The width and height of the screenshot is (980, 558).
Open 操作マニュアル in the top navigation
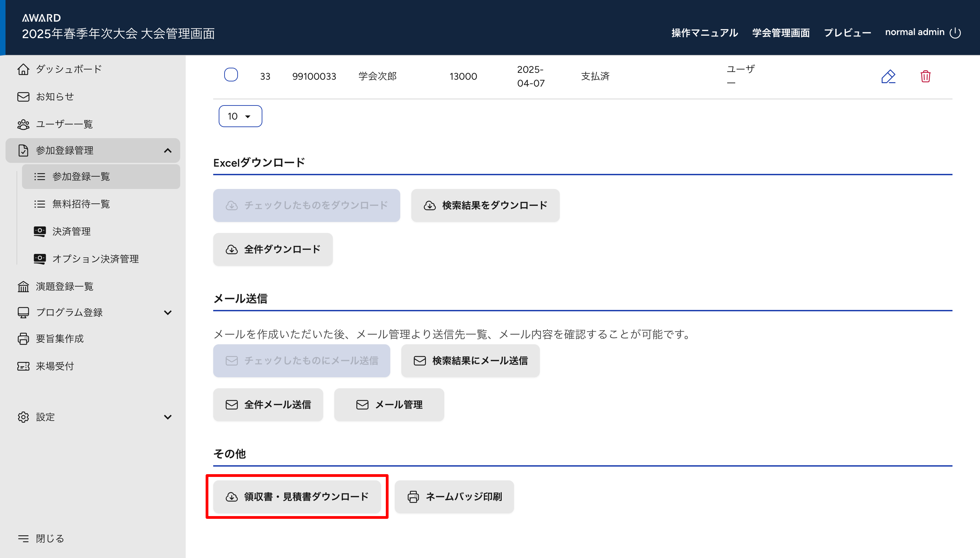(x=704, y=33)
